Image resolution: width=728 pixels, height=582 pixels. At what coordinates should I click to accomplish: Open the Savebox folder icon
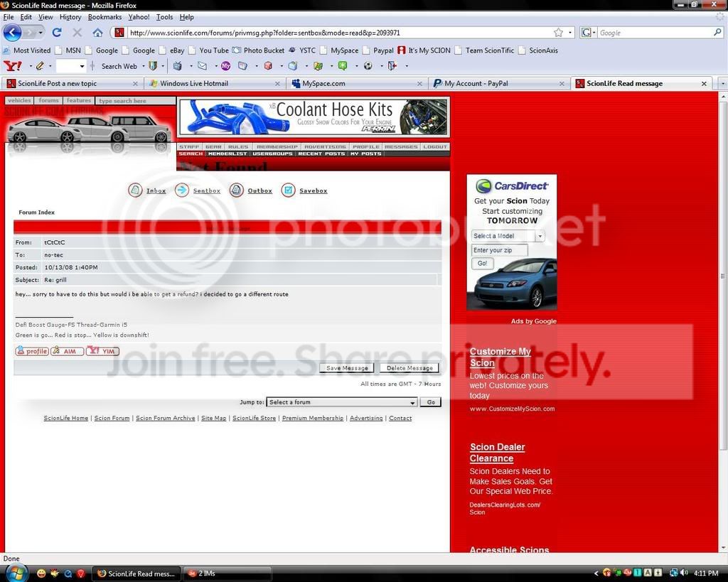tap(288, 190)
